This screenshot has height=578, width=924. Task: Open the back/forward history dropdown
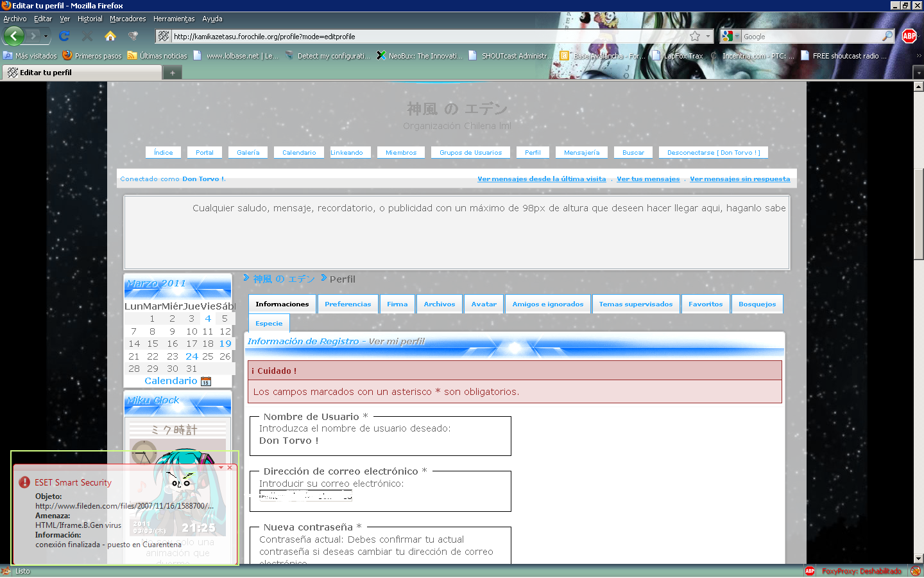[46, 36]
